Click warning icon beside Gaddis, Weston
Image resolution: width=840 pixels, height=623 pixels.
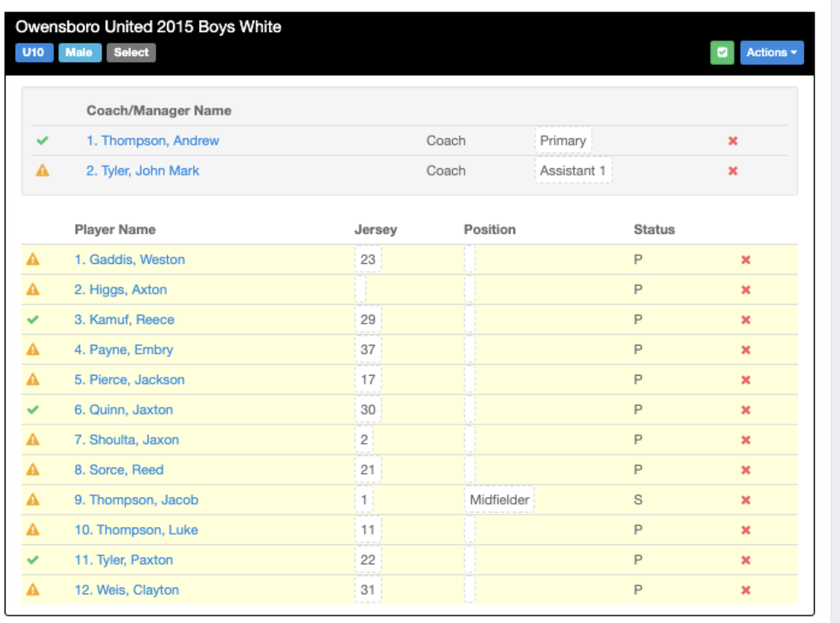coord(33,260)
